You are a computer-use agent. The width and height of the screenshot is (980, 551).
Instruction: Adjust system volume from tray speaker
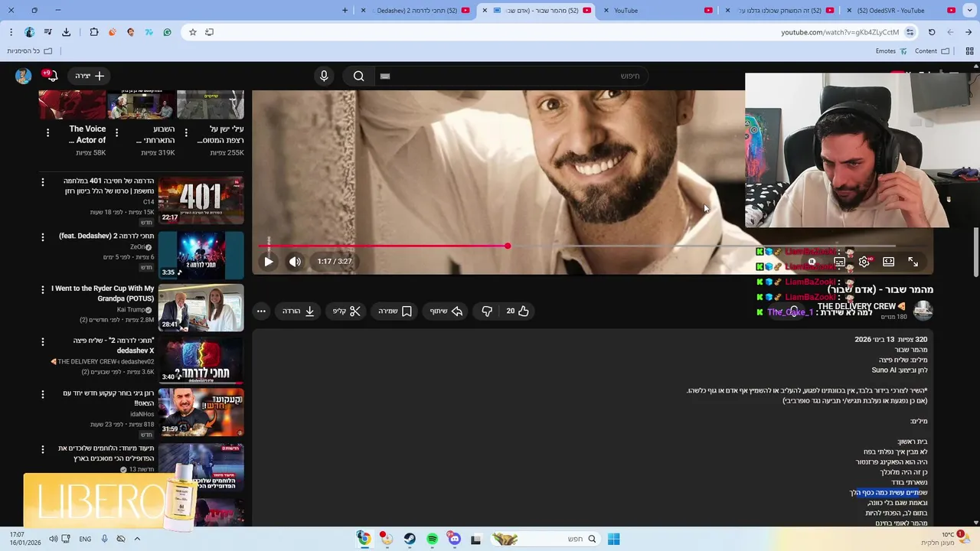click(53, 539)
